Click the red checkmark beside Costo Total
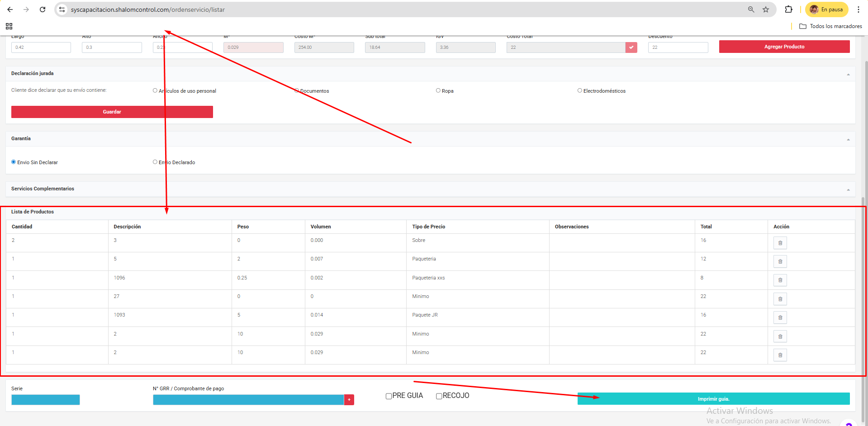The image size is (868, 426). [631, 47]
